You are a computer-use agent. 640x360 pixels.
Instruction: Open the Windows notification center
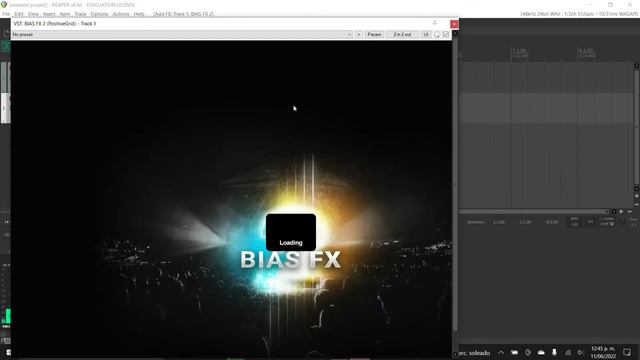[x=627, y=352]
